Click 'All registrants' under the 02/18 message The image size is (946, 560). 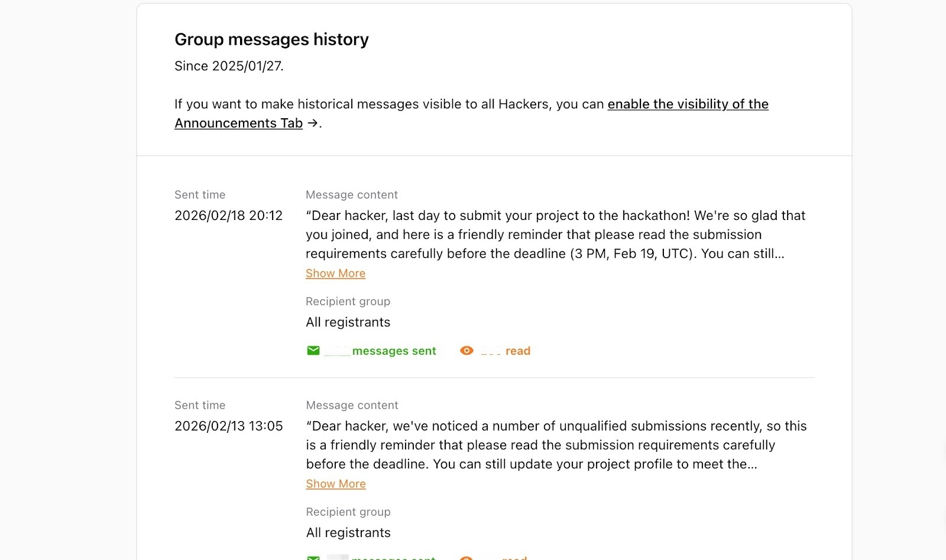[348, 322]
